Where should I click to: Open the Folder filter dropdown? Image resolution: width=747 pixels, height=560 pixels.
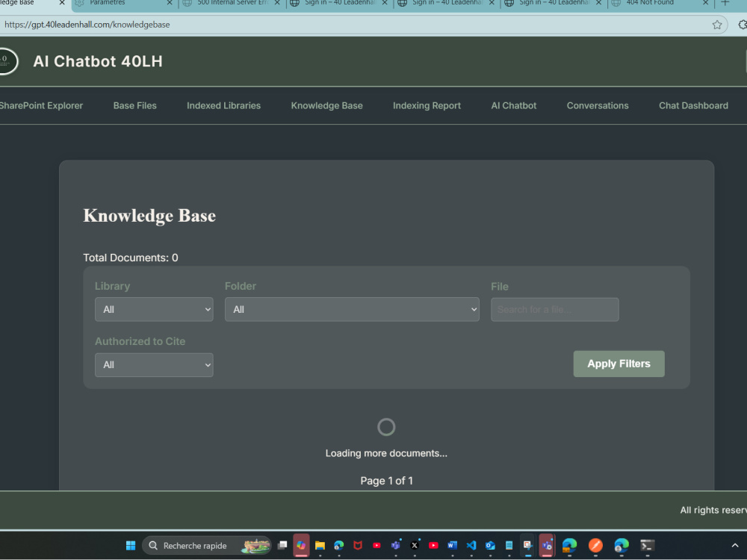point(352,310)
